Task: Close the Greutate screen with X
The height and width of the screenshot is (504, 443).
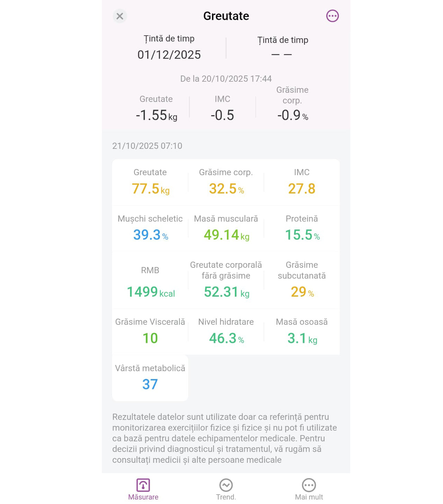Action: point(120,16)
